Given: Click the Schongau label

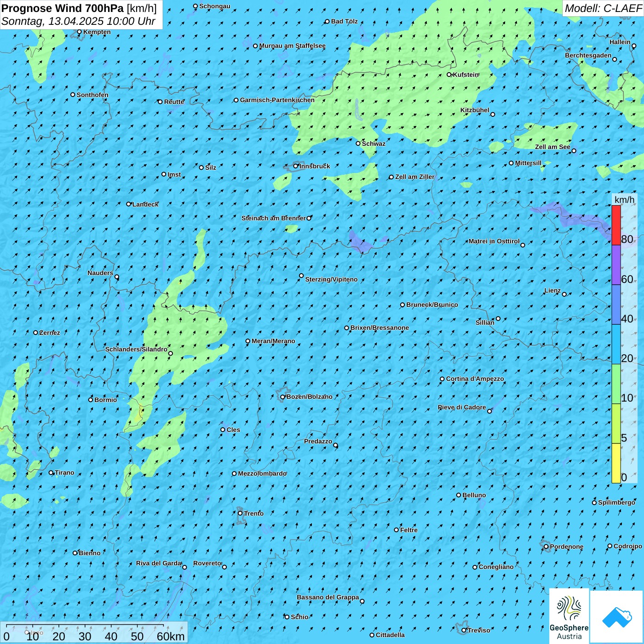Looking at the screenshot, I should tap(215, 6).
